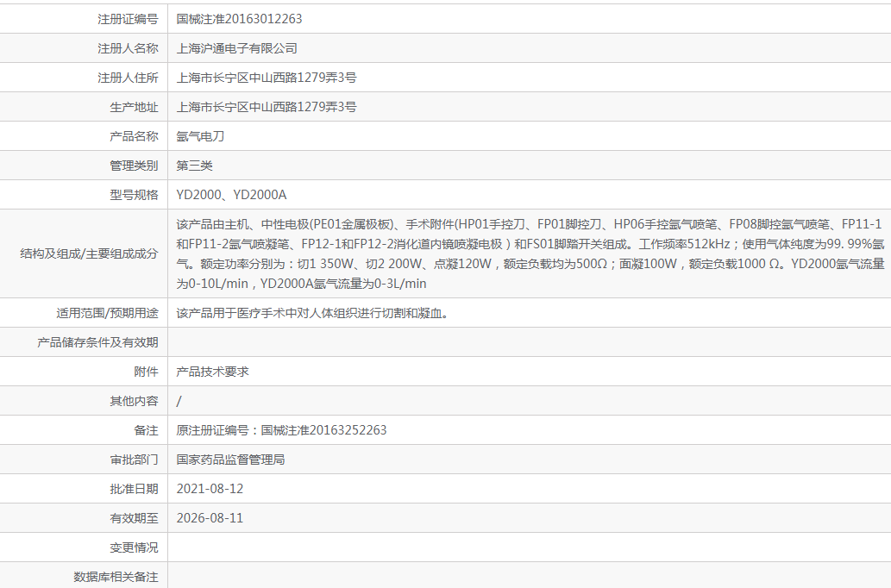Select the address in the 生产地址 row
Screen dimensions: 891x588
tap(267, 107)
